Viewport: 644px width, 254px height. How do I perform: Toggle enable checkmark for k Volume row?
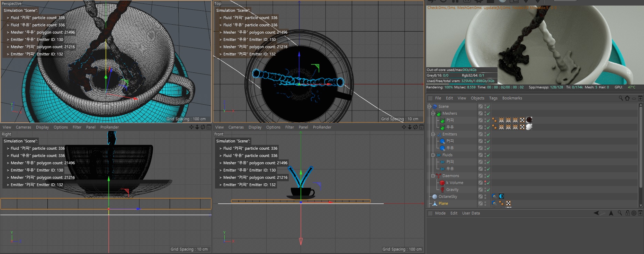(488, 183)
